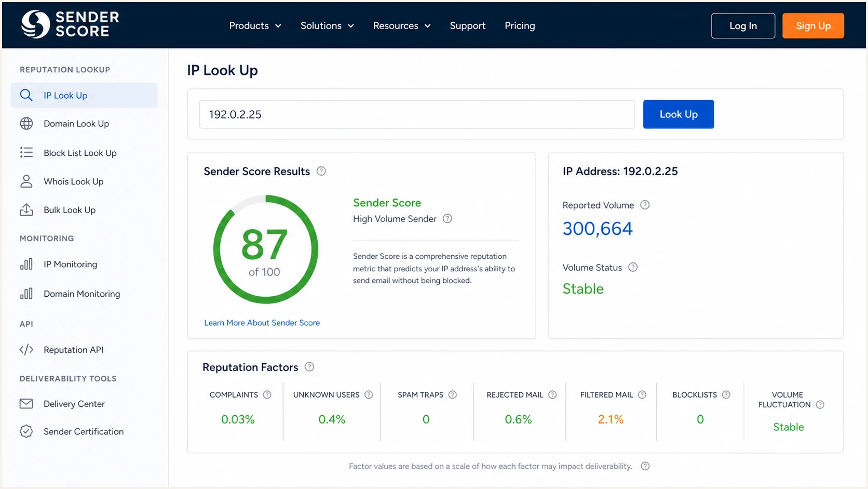Open the Pricing menu item
The width and height of the screenshot is (868, 489).
pyautogui.click(x=520, y=25)
